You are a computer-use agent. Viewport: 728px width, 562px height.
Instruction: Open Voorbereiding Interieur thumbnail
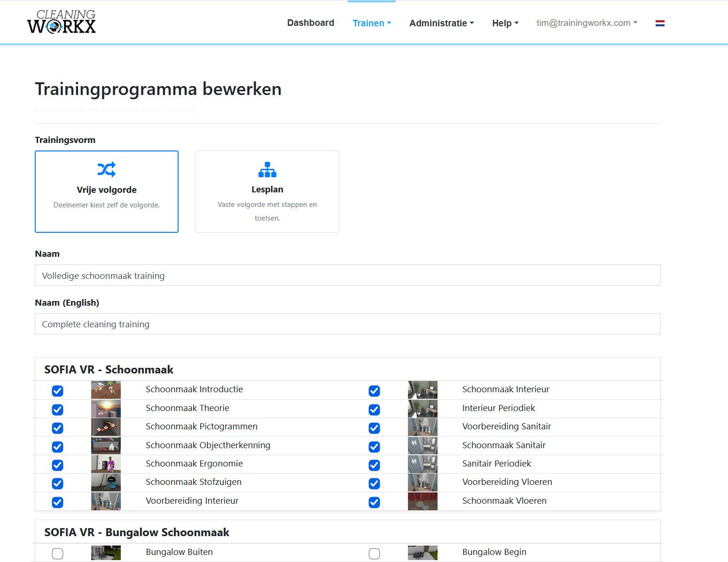point(106,501)
